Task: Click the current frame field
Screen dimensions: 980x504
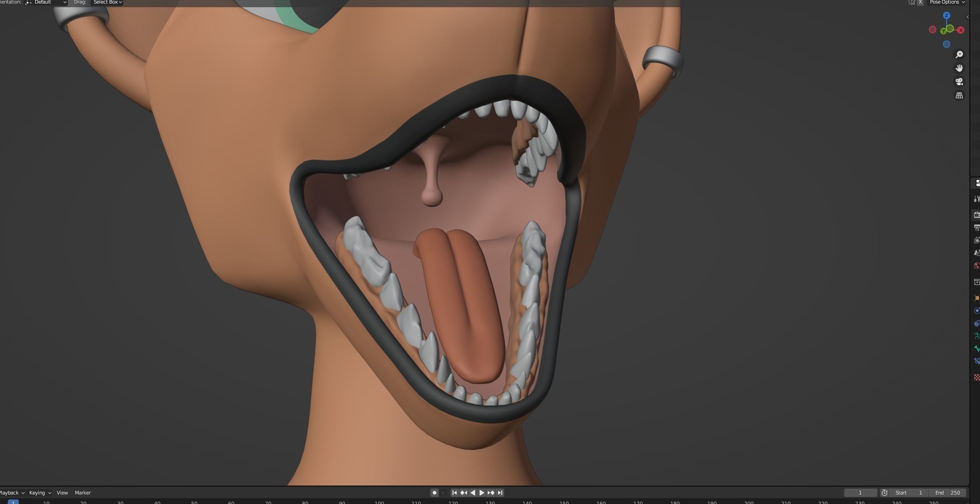Action: point(860,493)
